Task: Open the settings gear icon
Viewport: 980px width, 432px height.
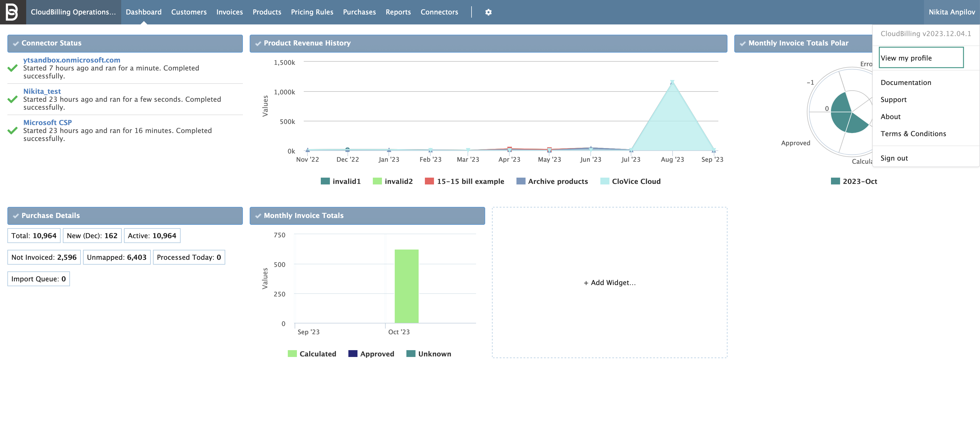Action: pos(488,12)
